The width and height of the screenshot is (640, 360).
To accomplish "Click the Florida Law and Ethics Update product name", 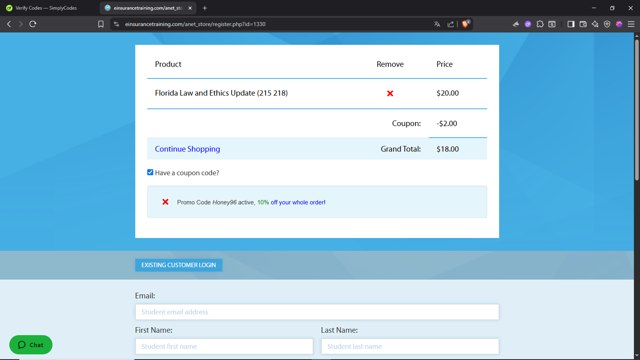I will coord(221,93).
